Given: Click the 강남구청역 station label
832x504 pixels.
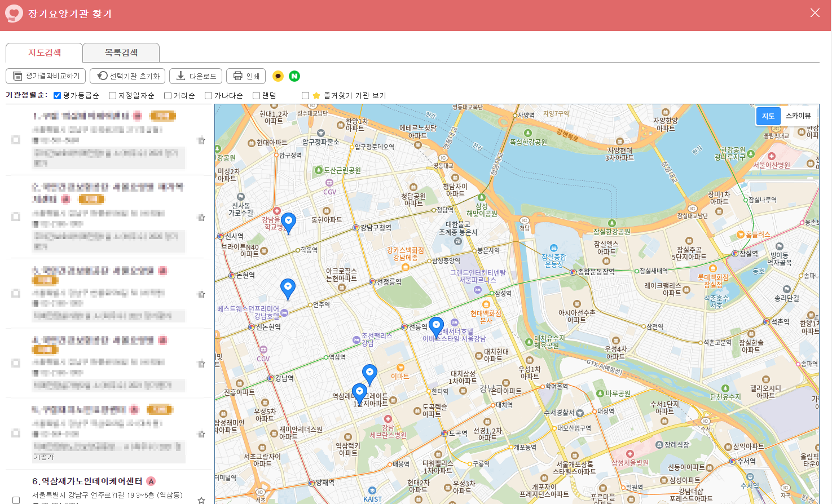Looking at the screenshot, I should tap(376, 228).
